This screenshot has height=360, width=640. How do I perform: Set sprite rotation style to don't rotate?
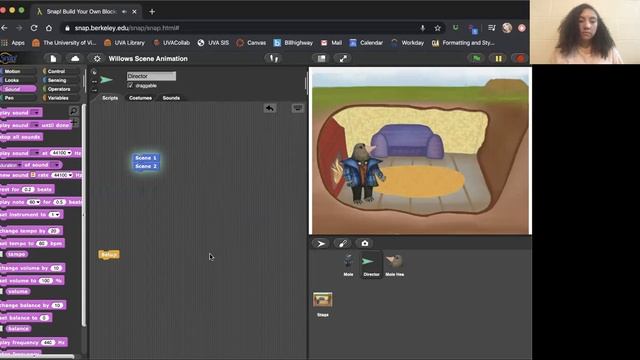click(x=94, y=90)
